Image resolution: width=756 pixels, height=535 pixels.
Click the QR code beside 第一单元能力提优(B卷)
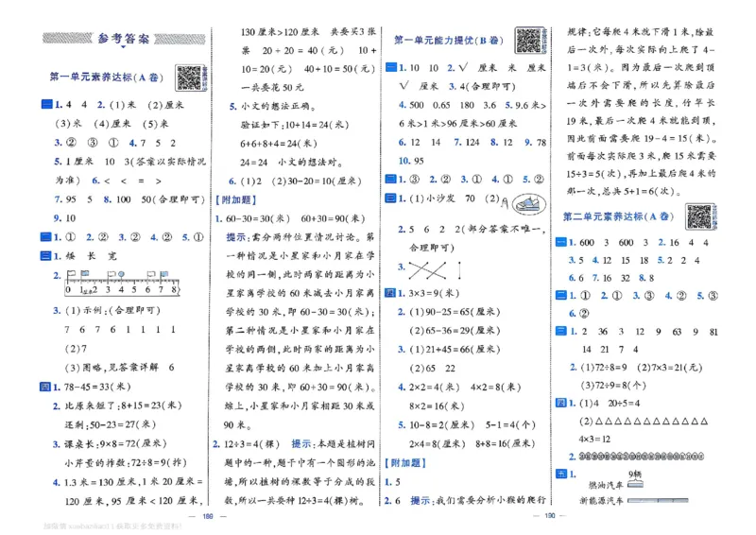click(x=528, y=41)
